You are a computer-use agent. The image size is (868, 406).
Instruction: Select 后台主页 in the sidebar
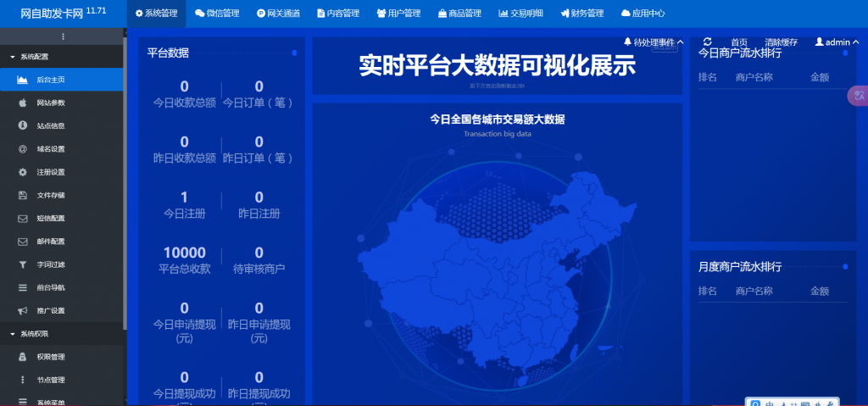click(x=51, y=80)
